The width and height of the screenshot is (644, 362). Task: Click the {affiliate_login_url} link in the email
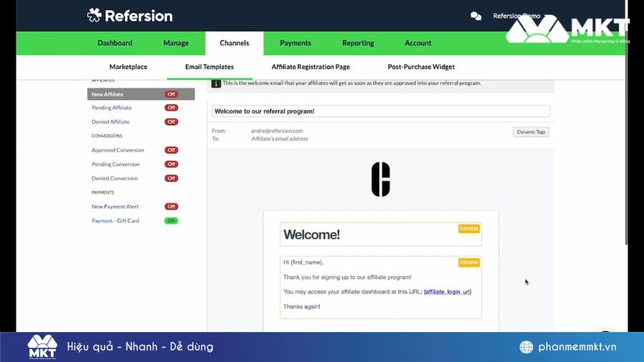[447, 292]
